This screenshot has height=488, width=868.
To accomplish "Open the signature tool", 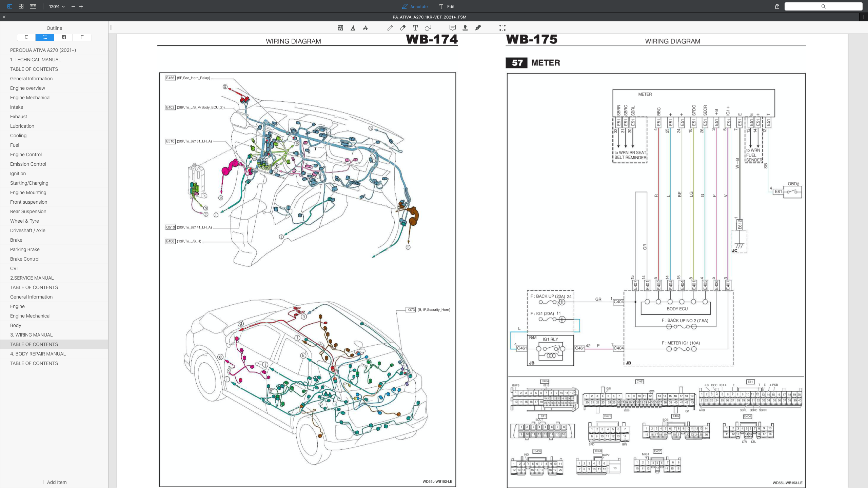I will (478, 28).
